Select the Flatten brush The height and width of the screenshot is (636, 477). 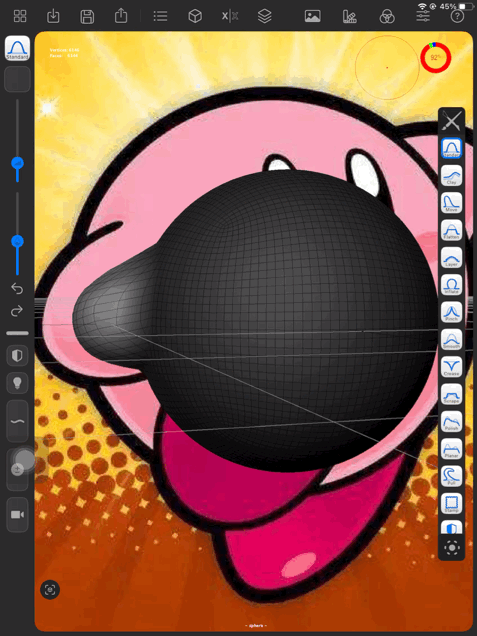(x=451, y=230)
